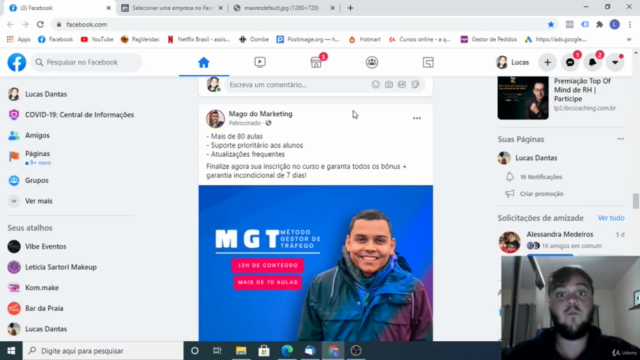Click Criar promoção
640x360 pixels.
pos(541,194)
